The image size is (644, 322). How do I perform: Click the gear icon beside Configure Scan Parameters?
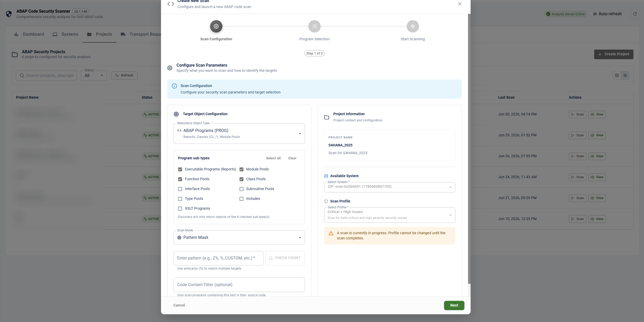point(170,68)
